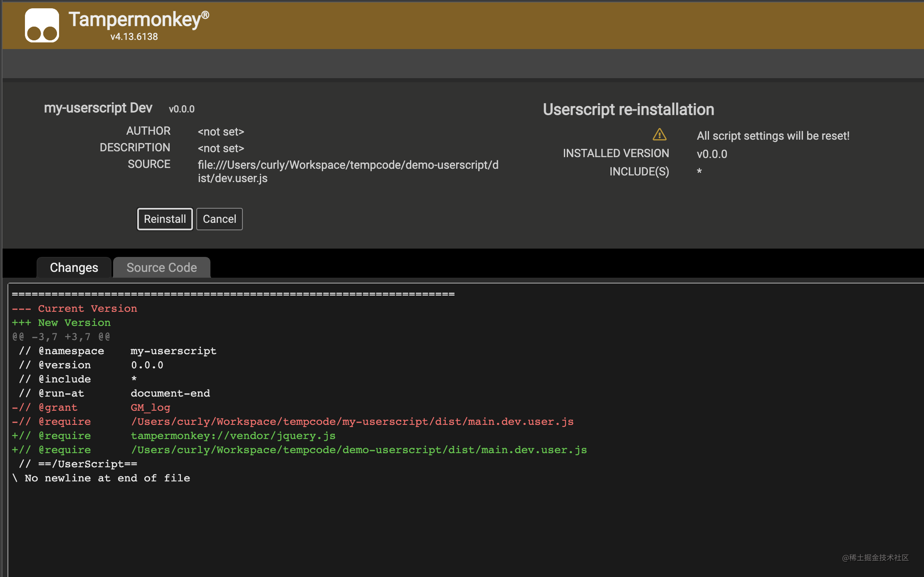
Task: Click the v4.13.6138 version label
Action: pos(134,37)
